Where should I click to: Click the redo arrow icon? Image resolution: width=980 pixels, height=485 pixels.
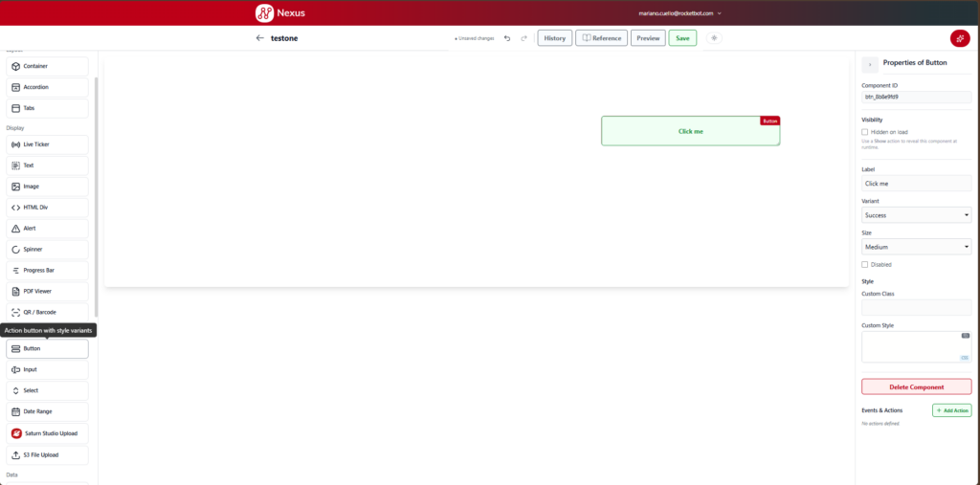click(x=523, y=38)
